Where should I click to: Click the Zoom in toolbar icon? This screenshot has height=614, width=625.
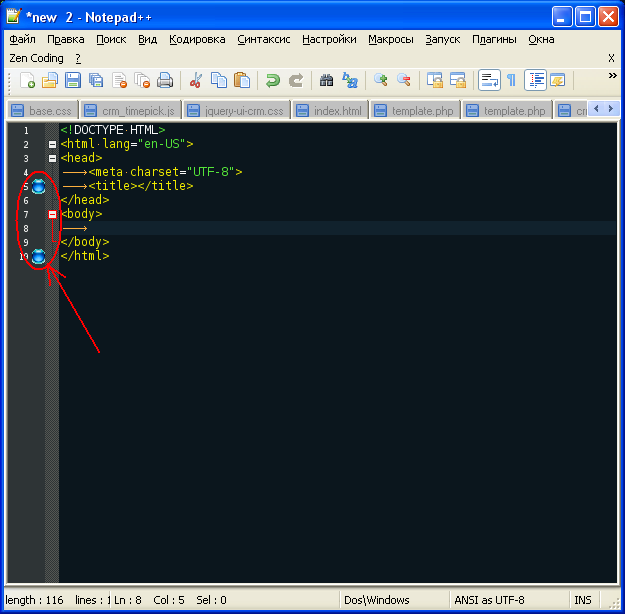pyautogui.click(x=380, y=81)
